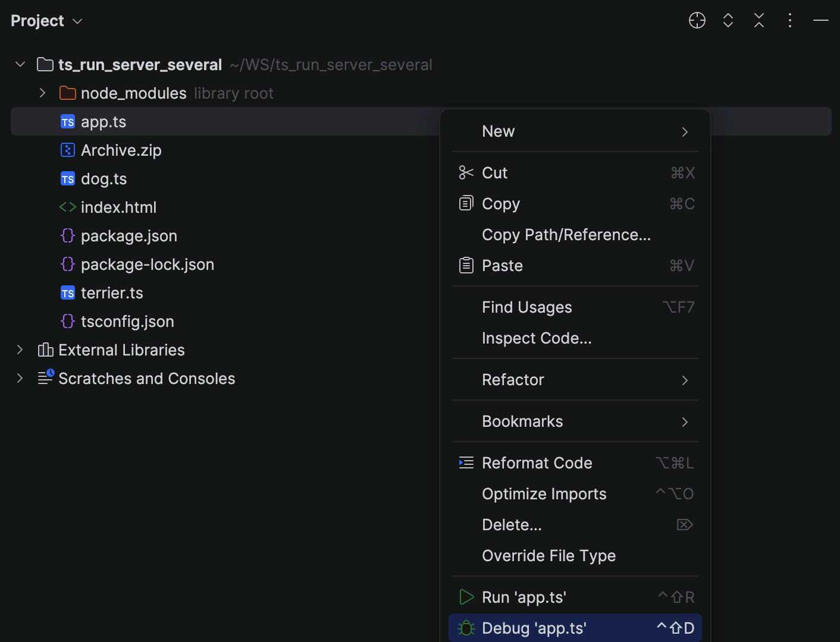Click the Expand All icon in panel header
840x642 pixels.
coord(728,20)
